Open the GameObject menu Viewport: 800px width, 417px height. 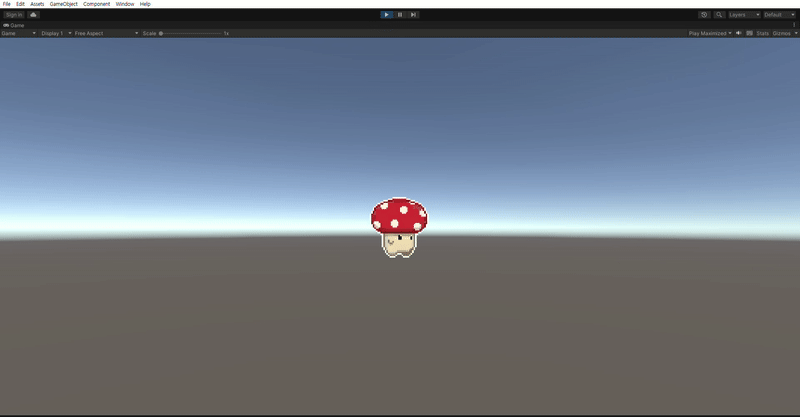(x=64, y=4)
